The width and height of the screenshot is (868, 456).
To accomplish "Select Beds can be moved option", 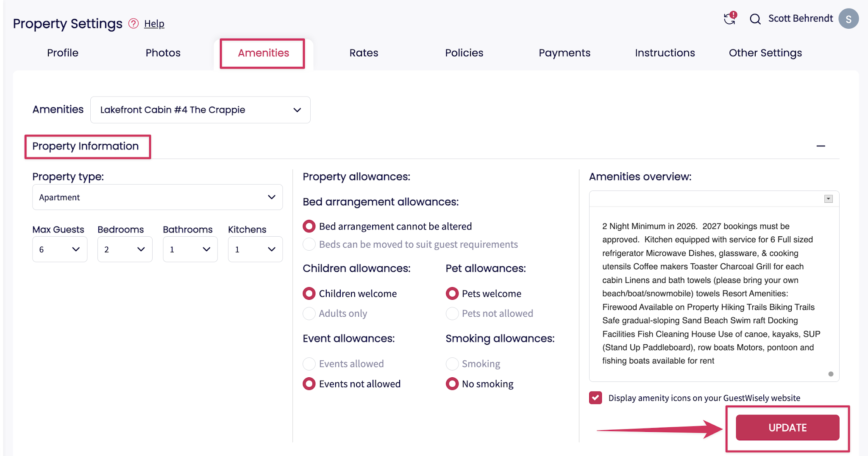I will [x=309, y=244].
